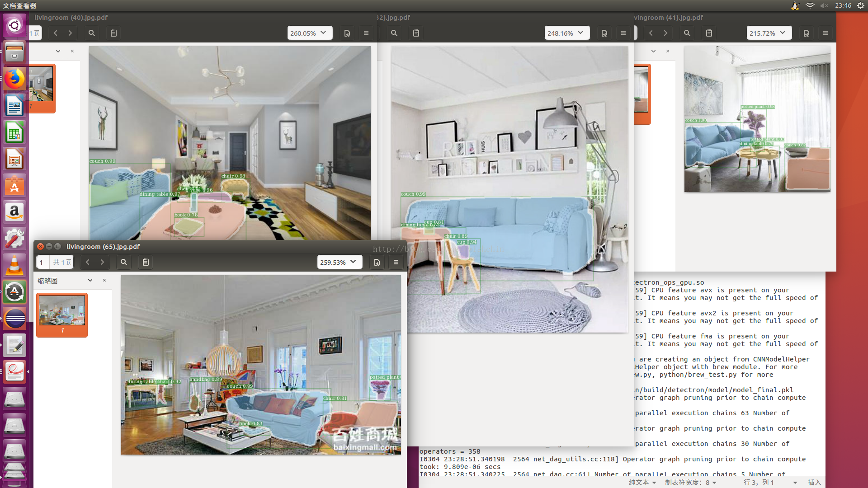Open the muted volume indicator
This screenshot has height=488, width=868.
tap(824, 5)
